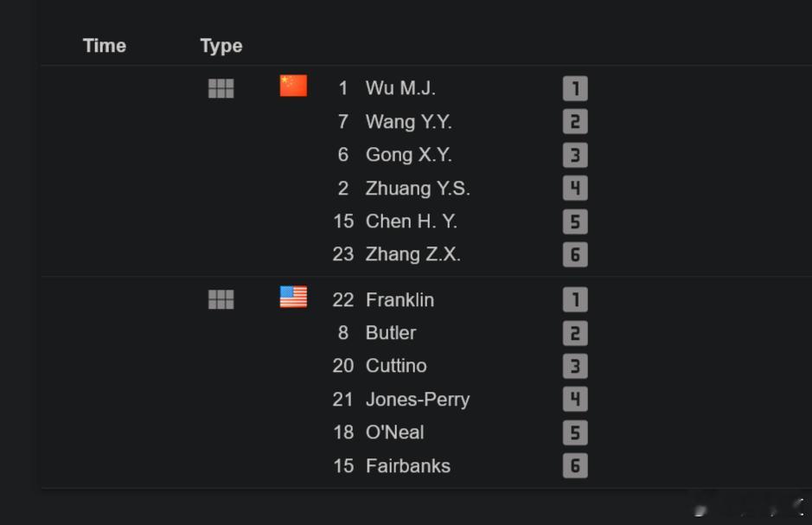Click position 1 badge next to Franklin

tap(575, 300)
